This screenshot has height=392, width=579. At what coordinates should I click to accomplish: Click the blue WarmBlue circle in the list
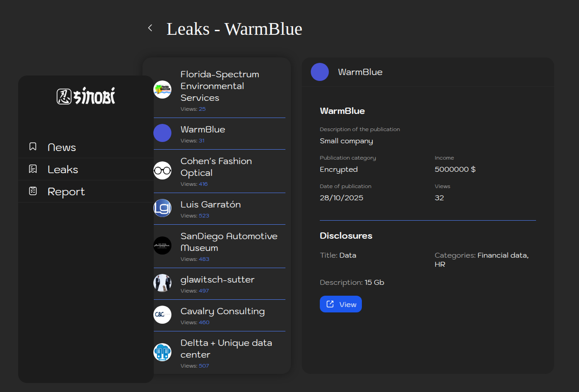[162, 133]
